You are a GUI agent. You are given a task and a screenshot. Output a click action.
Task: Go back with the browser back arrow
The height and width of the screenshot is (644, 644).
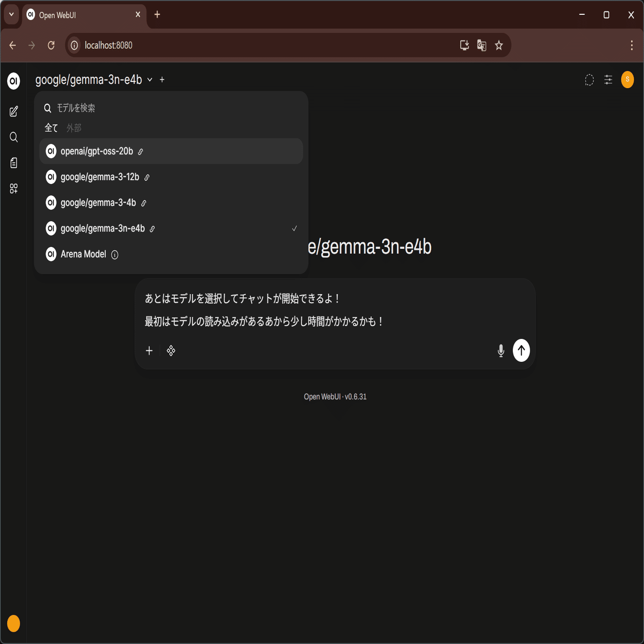[x=13, y=45]
